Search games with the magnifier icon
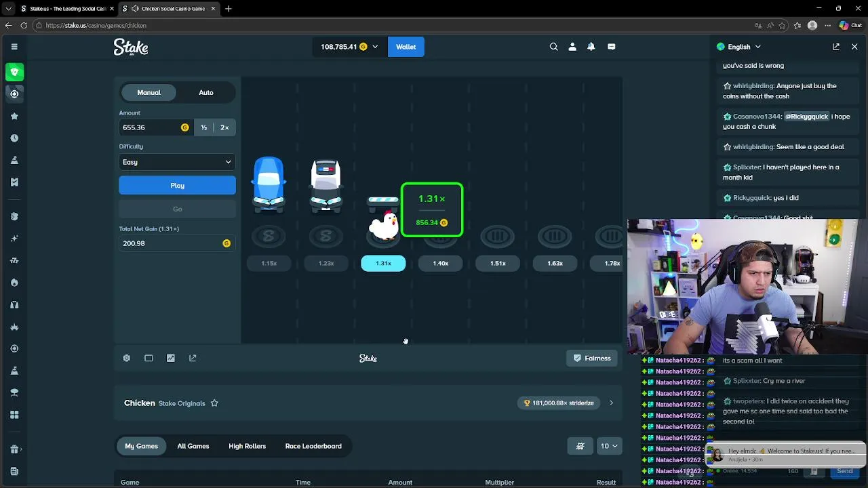The height and width of the screenshot is (488, 868). click(554, 47)
